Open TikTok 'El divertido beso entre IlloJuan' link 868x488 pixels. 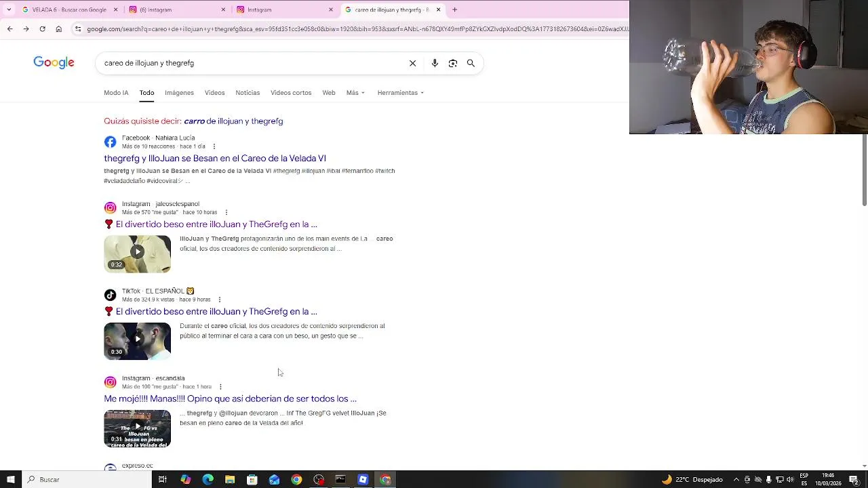(216, 312)
